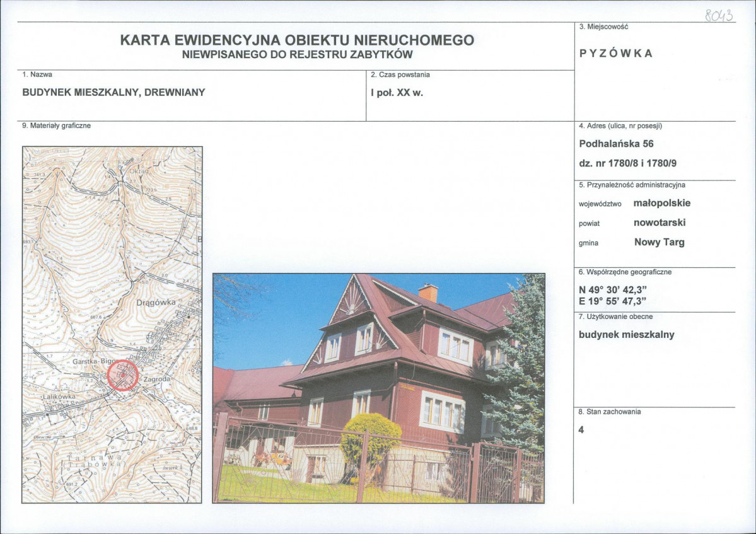Select the value 'Nowy Targ'

(x=660, y=243)
